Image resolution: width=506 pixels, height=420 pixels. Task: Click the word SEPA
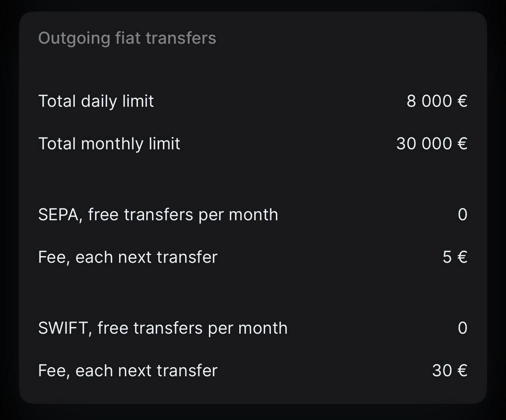coord(59,215)
